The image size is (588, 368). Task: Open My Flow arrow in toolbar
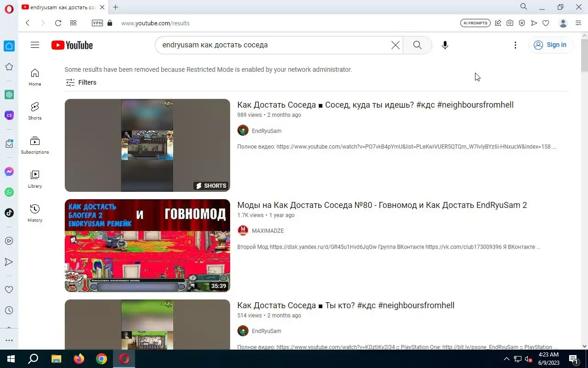(534, 23)
